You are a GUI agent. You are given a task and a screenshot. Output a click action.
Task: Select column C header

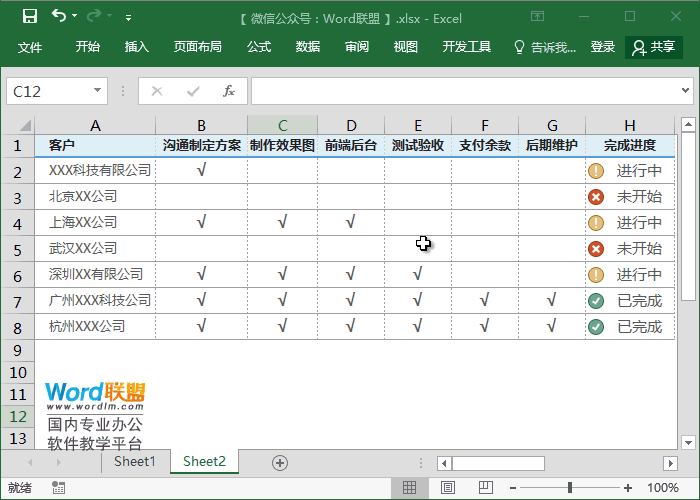click(283, 125)
